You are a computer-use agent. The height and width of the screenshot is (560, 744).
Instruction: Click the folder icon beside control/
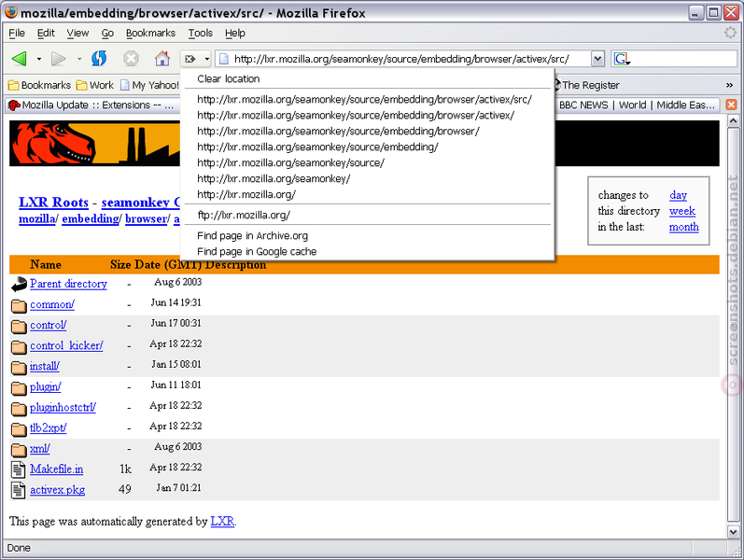pyautogui.click(x=19, y=327)
